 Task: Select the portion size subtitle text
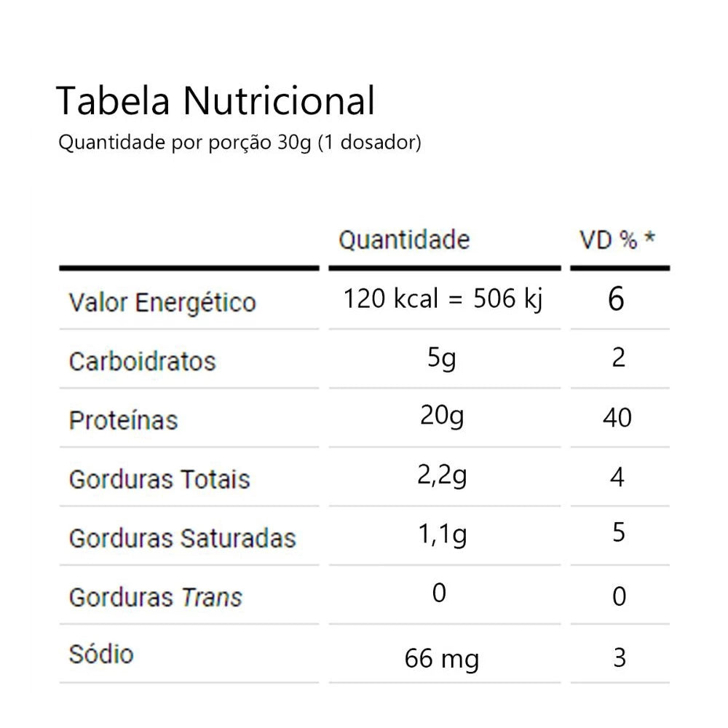(240, 143)
